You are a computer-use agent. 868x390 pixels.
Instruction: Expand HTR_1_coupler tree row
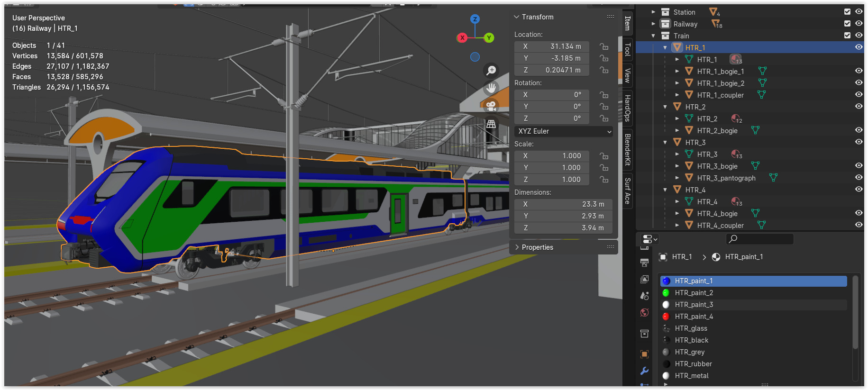(677, 95)
